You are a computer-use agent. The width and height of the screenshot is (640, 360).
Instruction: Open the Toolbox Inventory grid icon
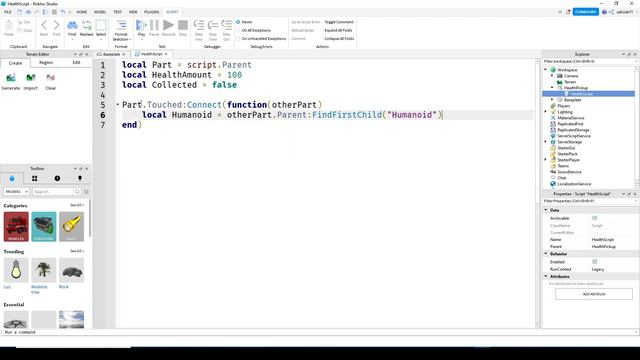pyautogui.click(x=35, y=178)
